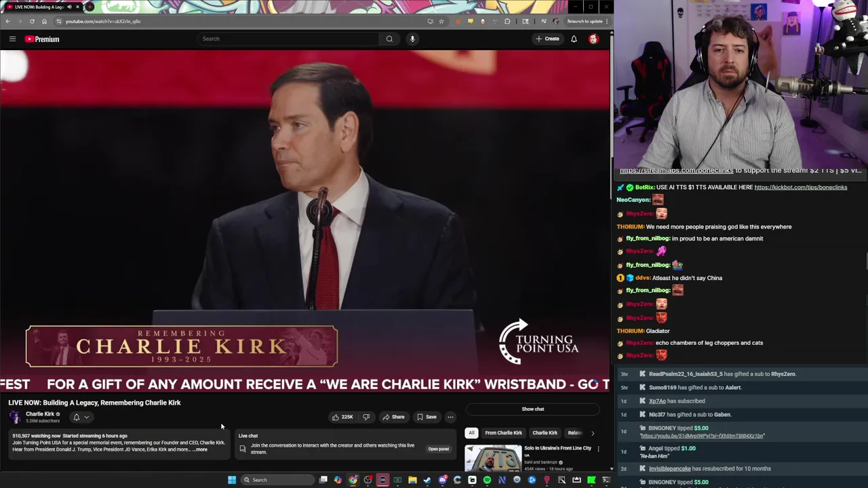The width and height of the screenshot is (868, 488).
Task: Mute the tab via its speaker icon
Action: pyautogui.click(x=69, y=7)
